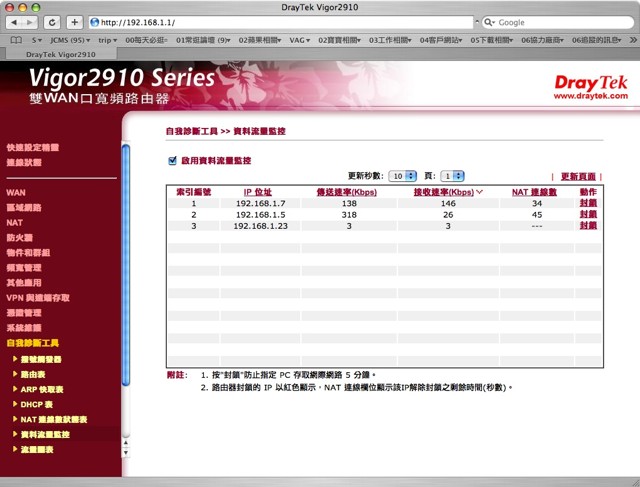The width and height of the screenshot is (640, 487).
Task: Block IP 192.168.1.5 via action link
Action: [588, 214]
